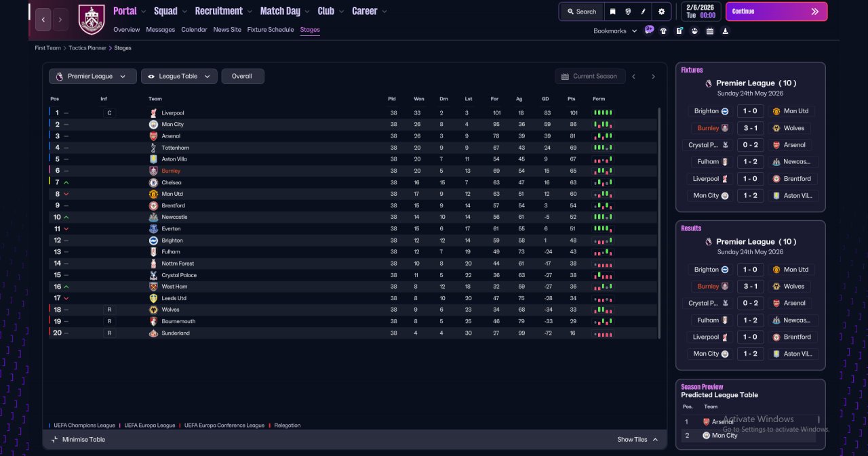Open the News Site tab

pos(227,30)
